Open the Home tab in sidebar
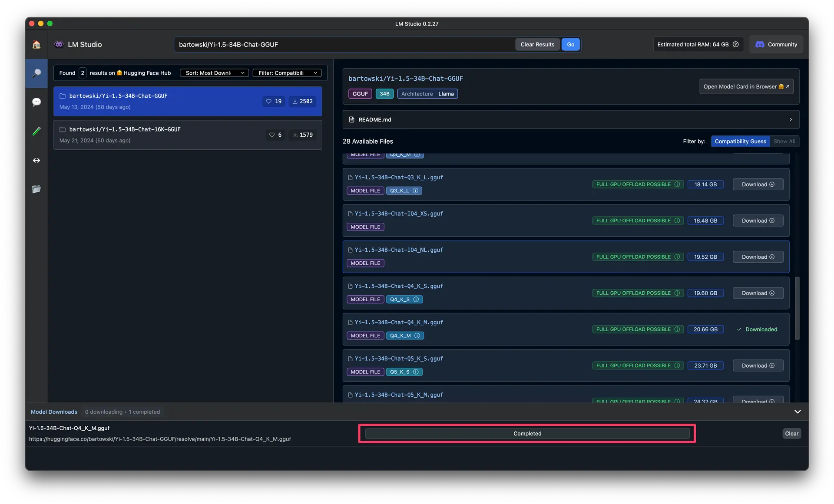Viewport: 834px width, 504px height. tap(36, 44)
